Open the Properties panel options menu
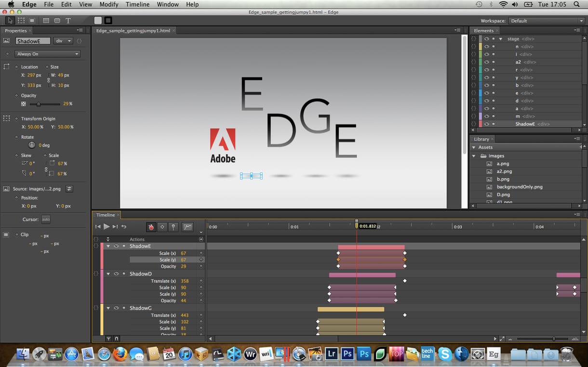The width and height of the screenshot is (588, 367). point(80,30)
